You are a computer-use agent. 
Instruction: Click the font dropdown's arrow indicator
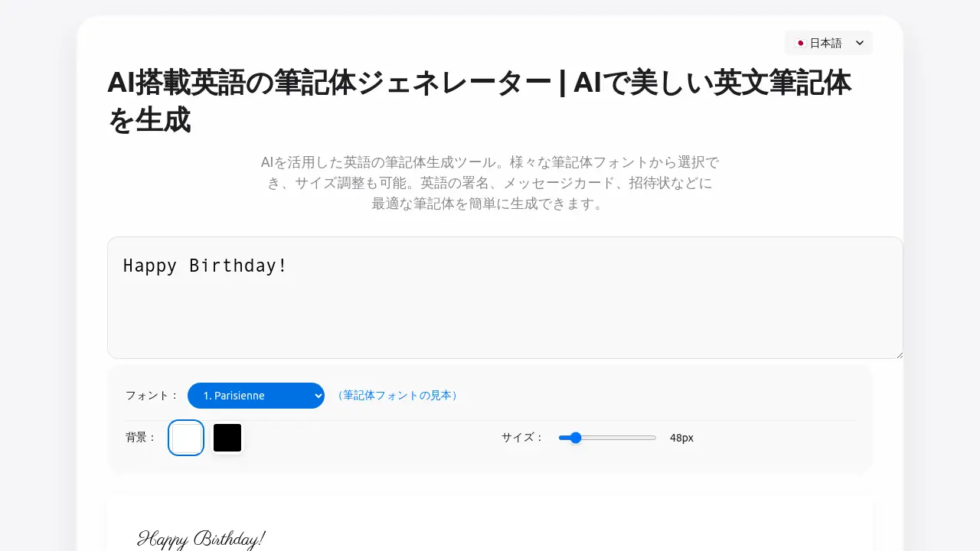pos(318,396)
